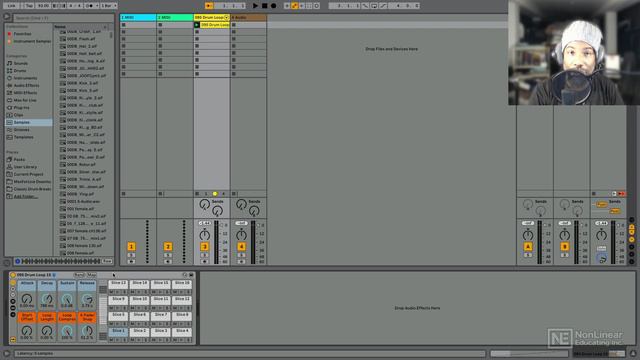Screen dimensions: 640x360
Task: Toggle the browser show/hide arrow
Action: (x=7, y=17)
